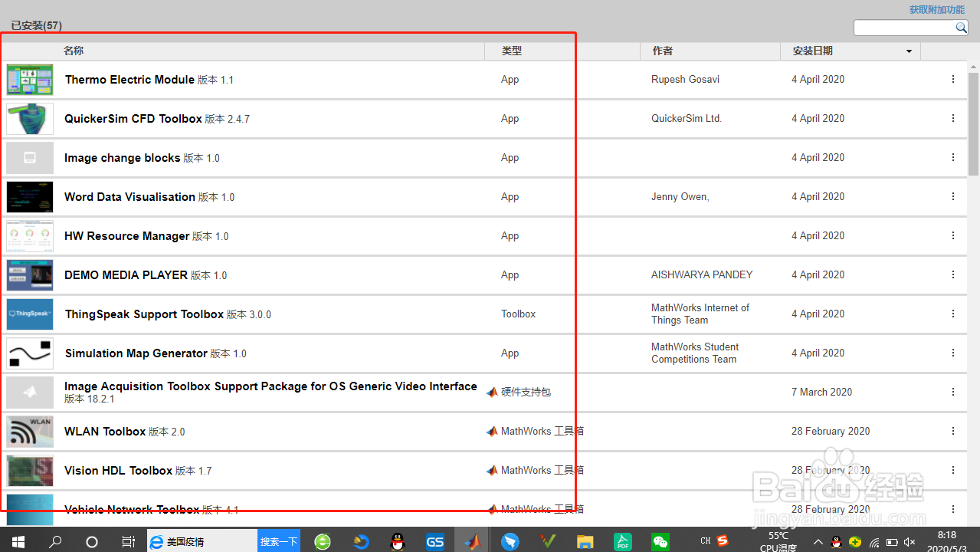
Task: Click the 安装日期 column header
Action: click(813, 51)
